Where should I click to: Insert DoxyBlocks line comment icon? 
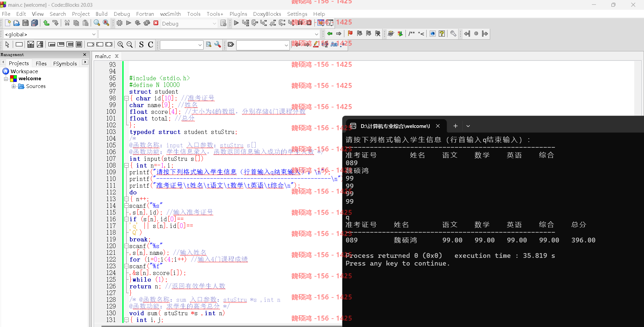tap(421, 34)
